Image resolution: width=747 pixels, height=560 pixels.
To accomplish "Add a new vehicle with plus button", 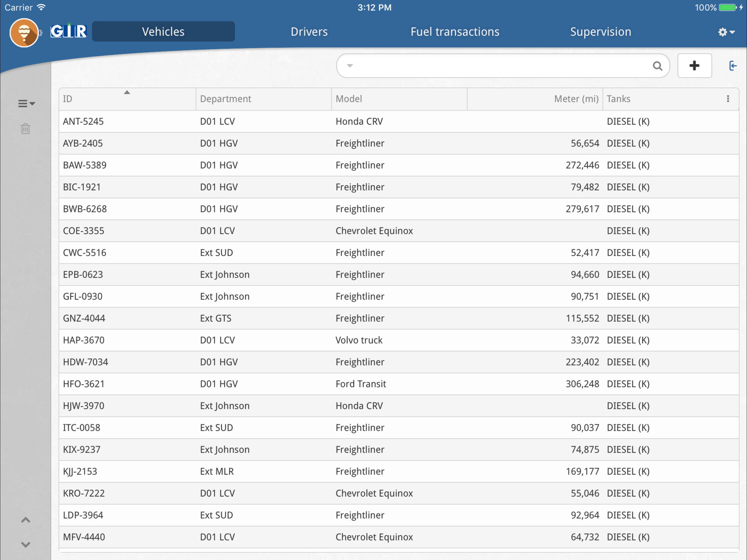I will point(694,66).
